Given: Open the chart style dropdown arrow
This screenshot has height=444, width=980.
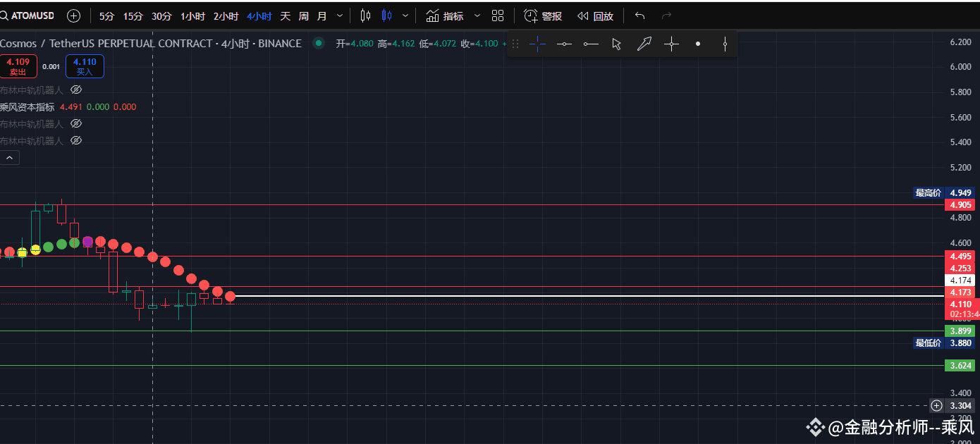Looking at the screenshot, I should [405, 15].
